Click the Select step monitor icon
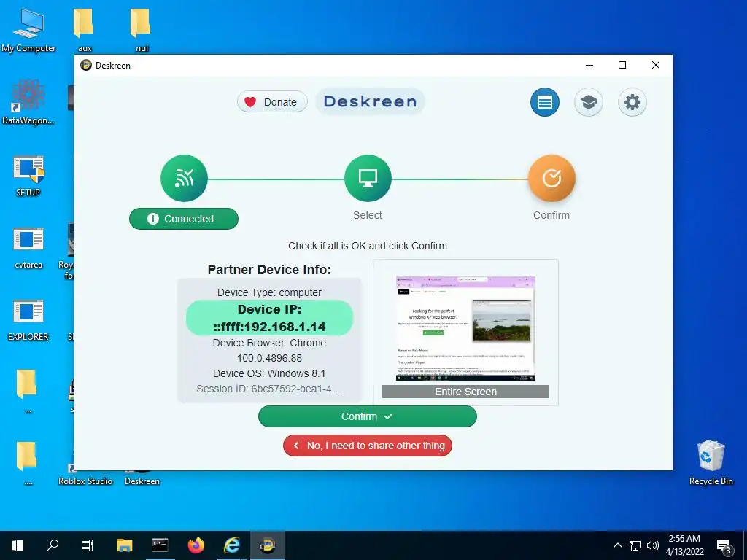The height and width of the screenshot is (560, 747). [x=368, y=178]
